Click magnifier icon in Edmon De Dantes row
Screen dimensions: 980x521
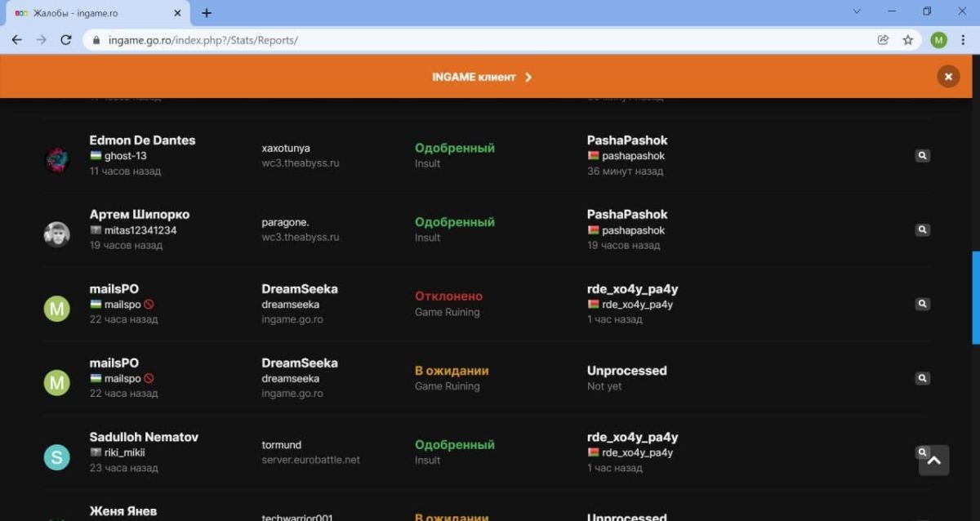coord(922,156)
